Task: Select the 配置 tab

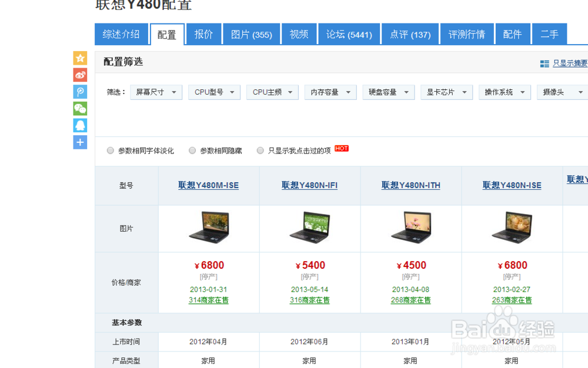Action: (167, 35)
